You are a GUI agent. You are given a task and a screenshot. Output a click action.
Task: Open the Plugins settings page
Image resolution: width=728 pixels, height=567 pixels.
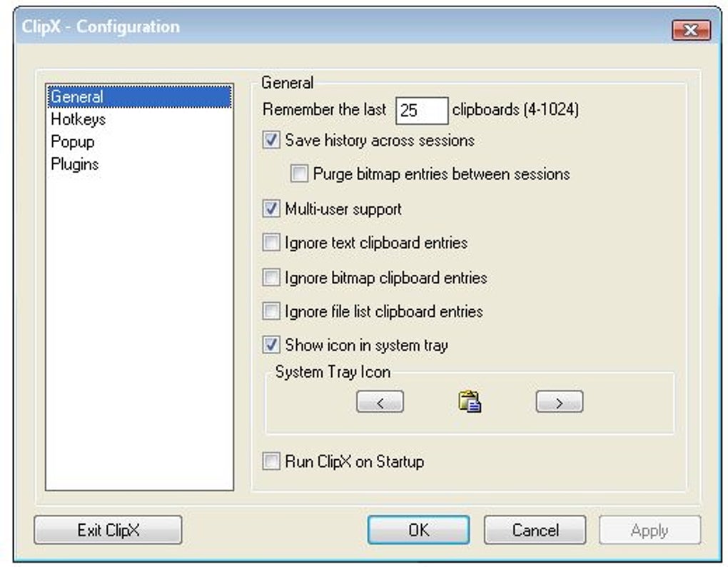point(75,164)
